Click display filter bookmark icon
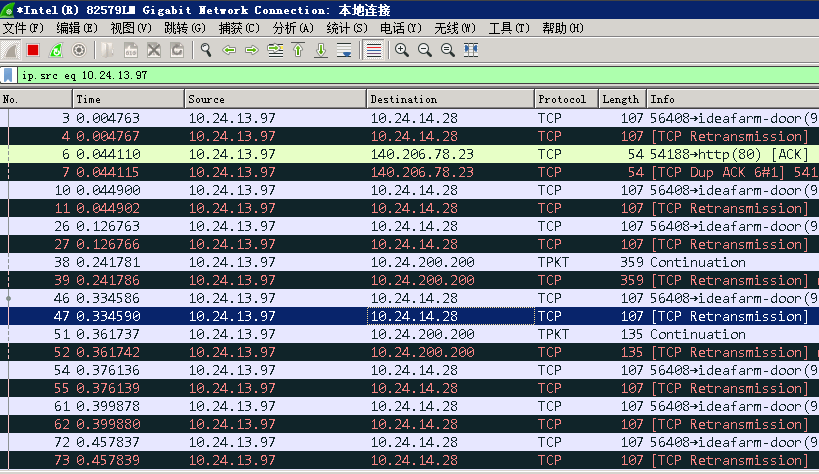The height and width of the screenshot is (474, 819). click(8, 75)
